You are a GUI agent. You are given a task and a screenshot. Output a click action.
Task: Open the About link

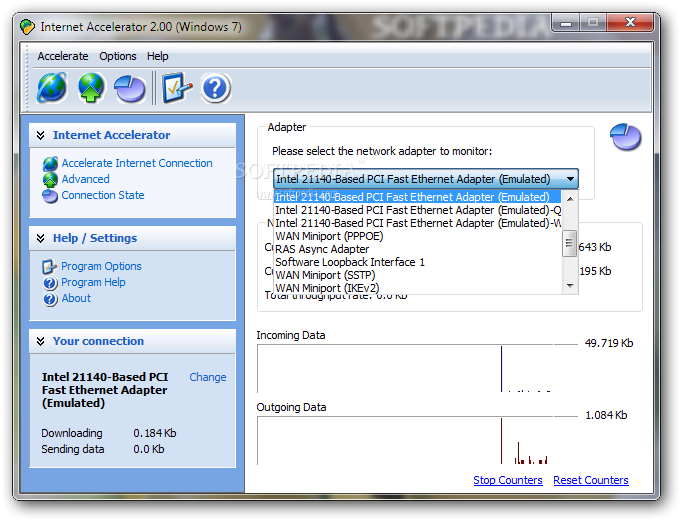coord(76,298)
